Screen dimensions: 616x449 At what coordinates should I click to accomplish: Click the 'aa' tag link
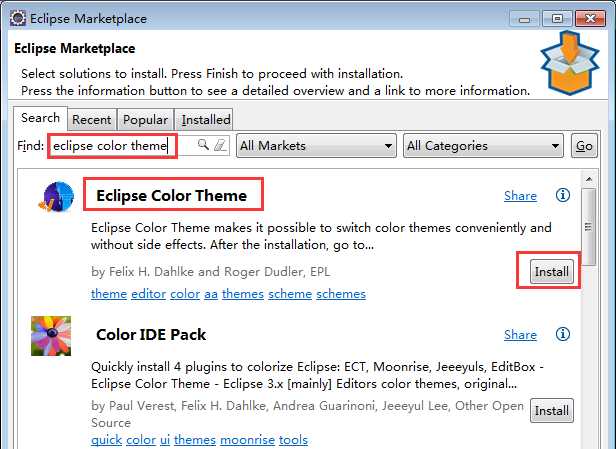(x=211, y=294)
